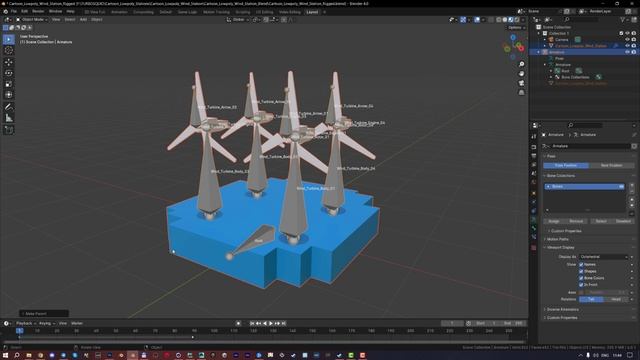Screen dimensions: 640x360
Task: Collapse the Bone Collections panel
Action: [560, 176]
